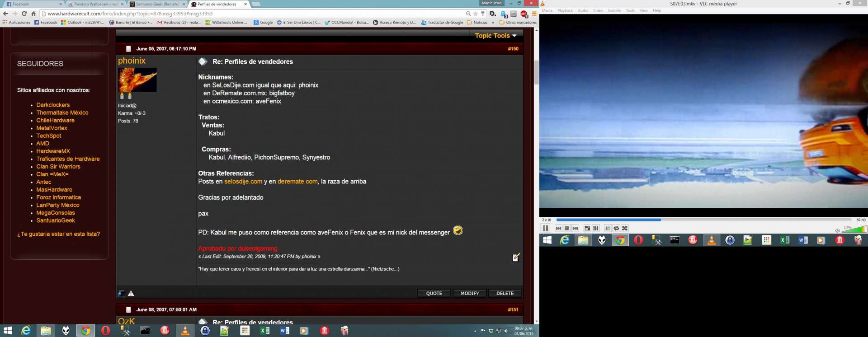Open the Subtitle menu in VLC

pos(614,10)
